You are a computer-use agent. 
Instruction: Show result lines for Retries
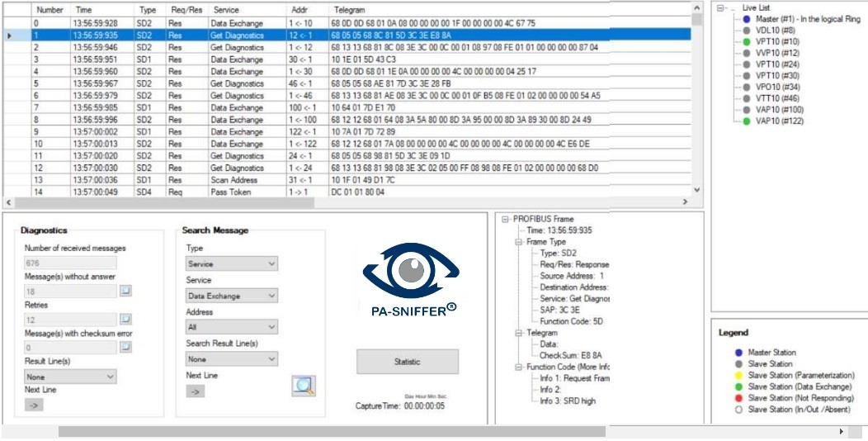coord(125,319)
